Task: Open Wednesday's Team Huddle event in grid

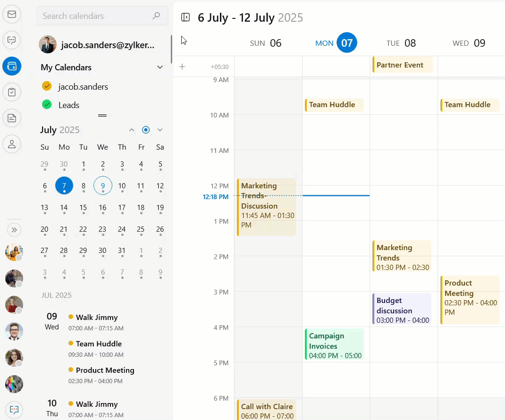Action: point(470,105)
